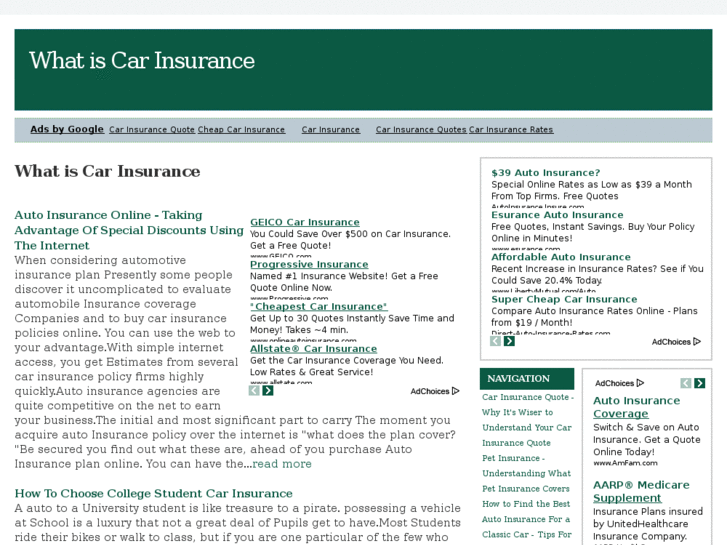Open Car Insurance Quote ad link
Screen dimensions: 727x545
pos(152,130)
